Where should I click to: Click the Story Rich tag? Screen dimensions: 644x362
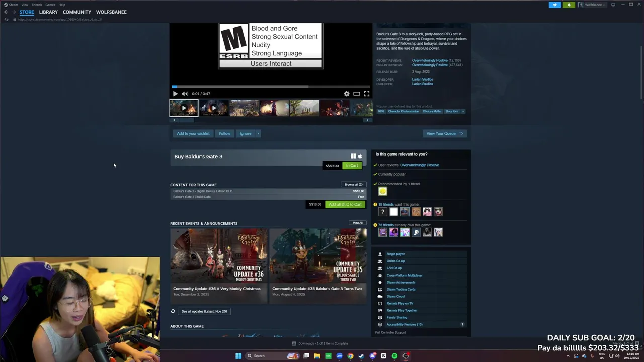coord(452,111)
